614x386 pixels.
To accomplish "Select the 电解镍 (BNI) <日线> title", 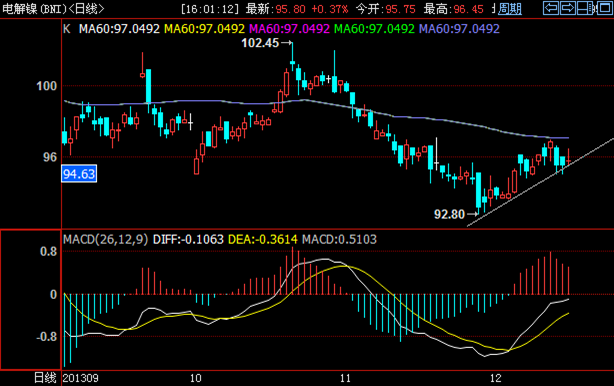I will point(53,9).
